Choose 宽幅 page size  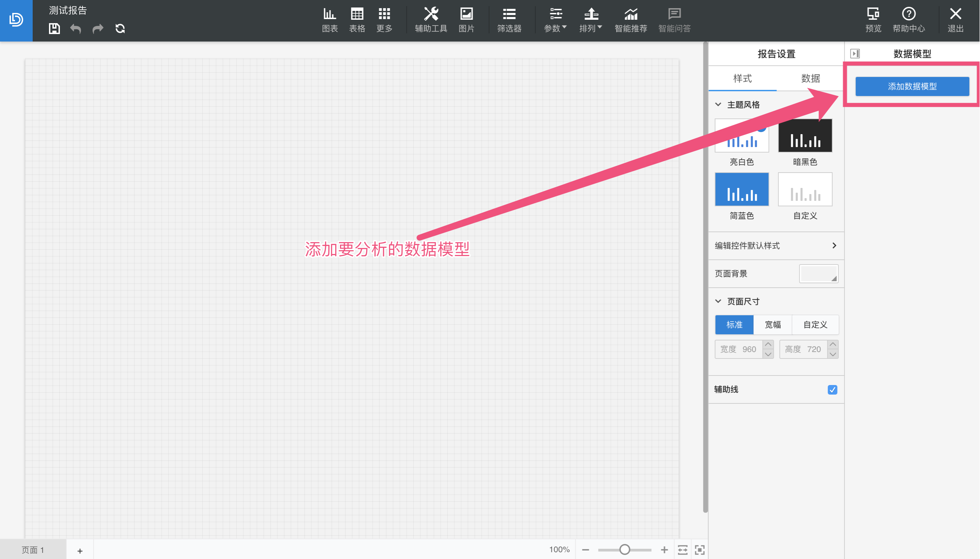pyautogui.click(x=772, y=325)
